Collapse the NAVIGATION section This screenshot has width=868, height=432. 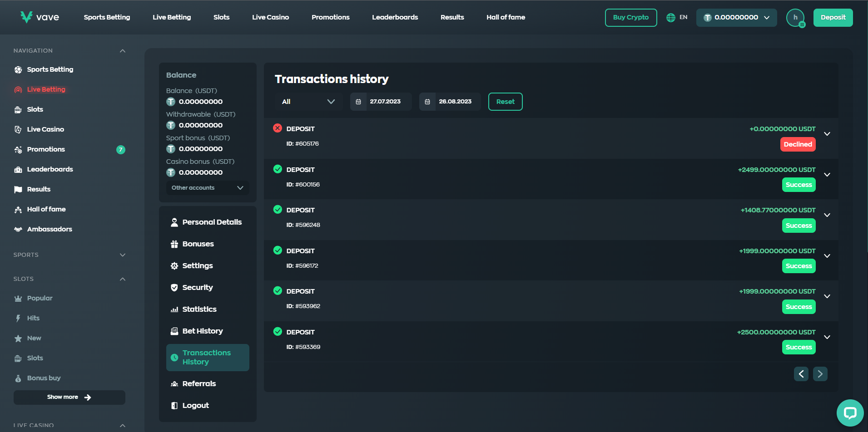tap(123, 51)
